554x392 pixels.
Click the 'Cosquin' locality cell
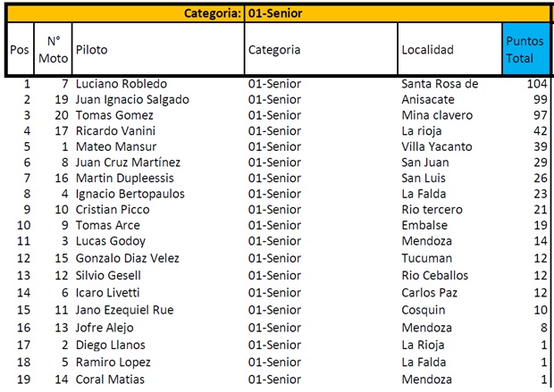pos(424,310)
